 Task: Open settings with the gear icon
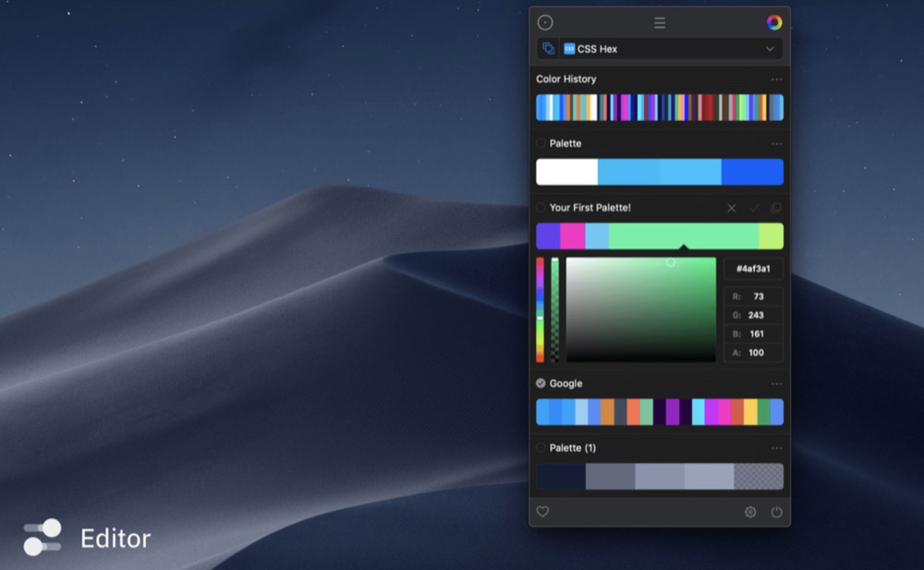[x=750, y=512]
